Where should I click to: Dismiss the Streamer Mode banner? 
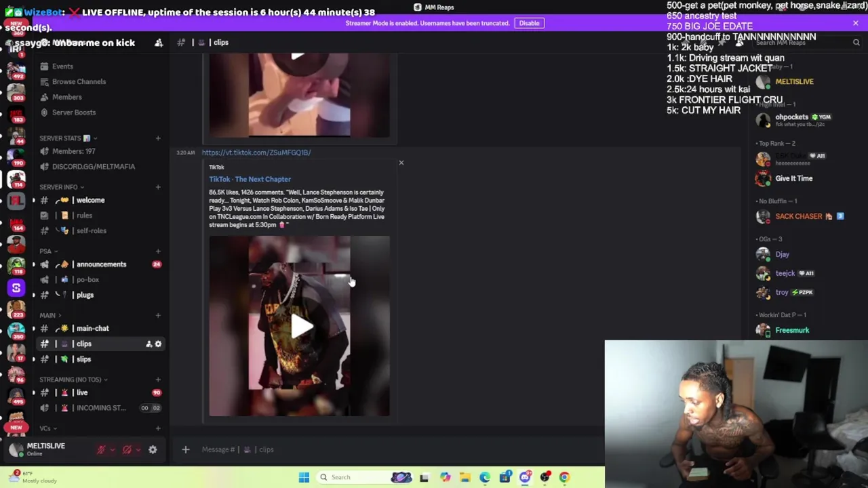(x=856, y=23)
